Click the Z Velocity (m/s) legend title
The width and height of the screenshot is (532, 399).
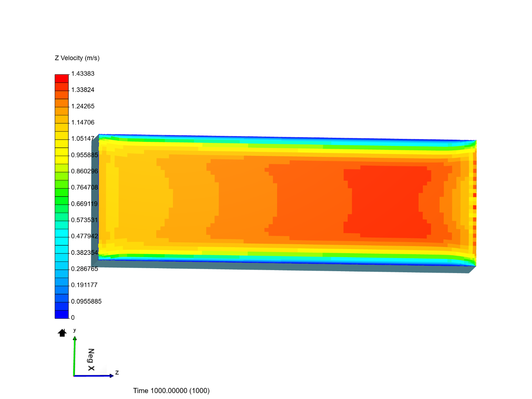coord(77,58)
